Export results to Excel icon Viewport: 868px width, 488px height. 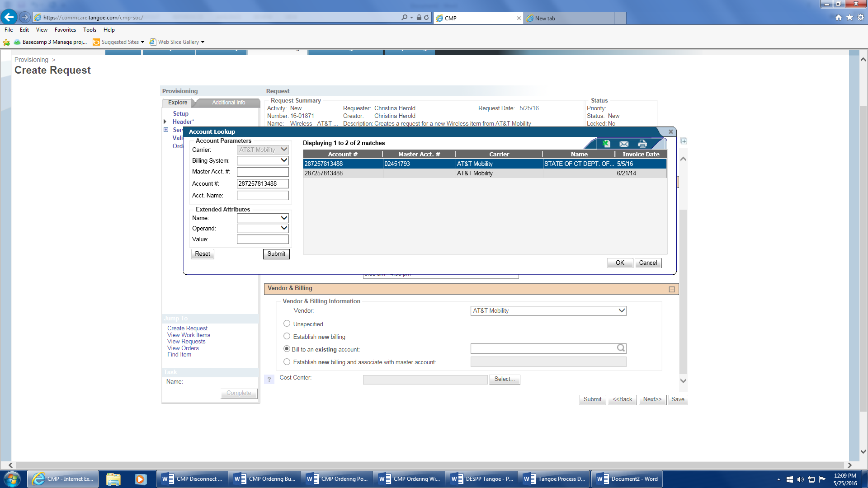[606, 144]
